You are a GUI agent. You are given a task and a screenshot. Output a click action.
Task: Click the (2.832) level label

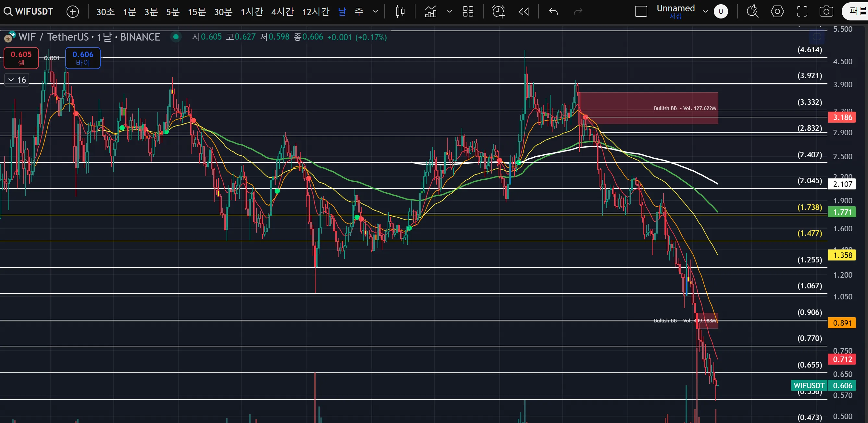click(809, 128)
